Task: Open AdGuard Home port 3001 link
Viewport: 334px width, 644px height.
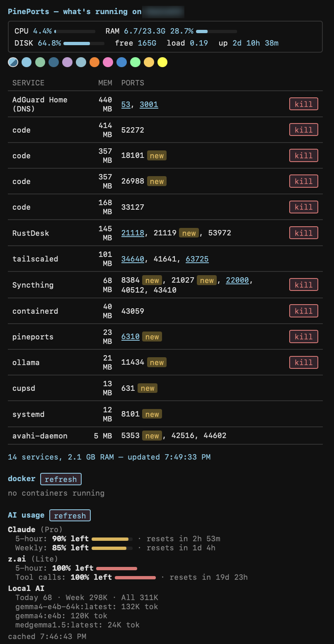Action: tap(149, 104)
